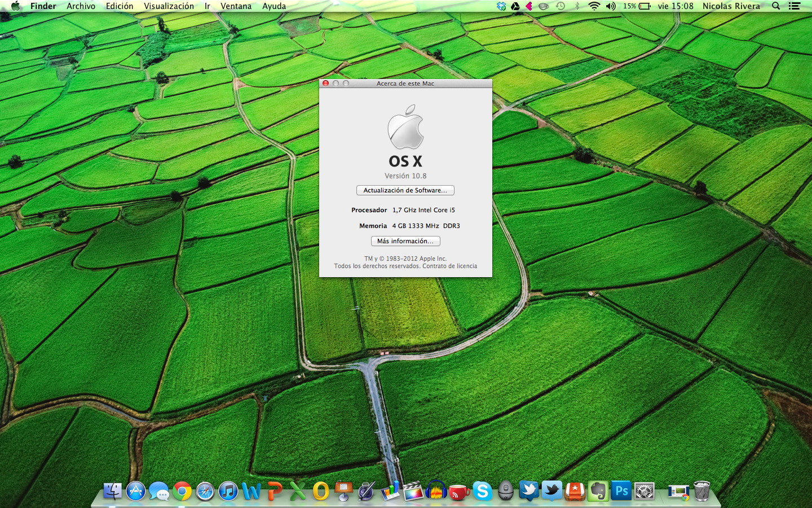Open Safari from the dock
Screen dimensions: 812x508
205,491
